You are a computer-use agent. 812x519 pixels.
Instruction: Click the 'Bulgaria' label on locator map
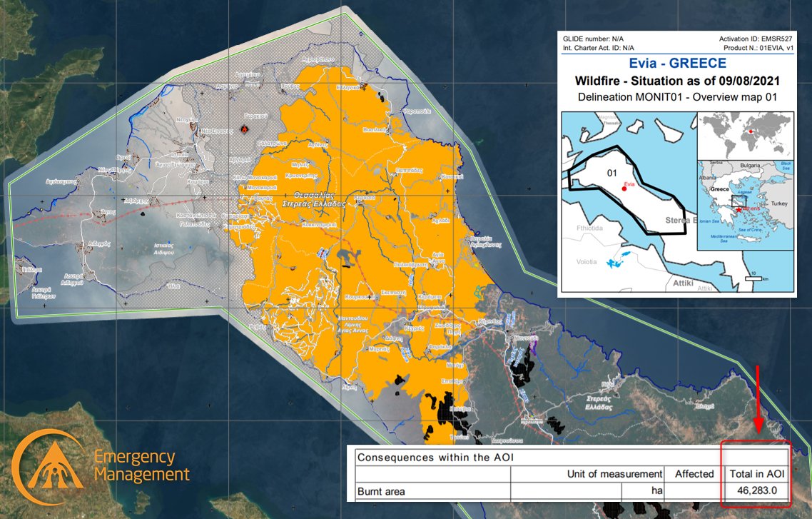pos(749,166)
